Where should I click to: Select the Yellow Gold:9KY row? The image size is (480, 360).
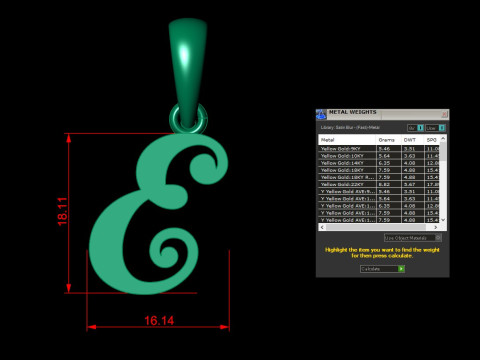379,149
